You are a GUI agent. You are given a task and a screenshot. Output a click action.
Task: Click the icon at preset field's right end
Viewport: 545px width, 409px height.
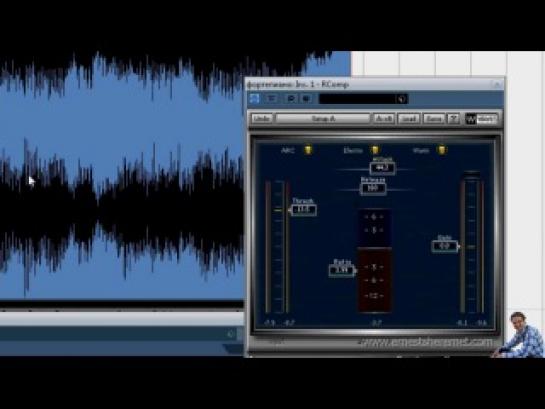pyautogui.click(x=401, y=99)
